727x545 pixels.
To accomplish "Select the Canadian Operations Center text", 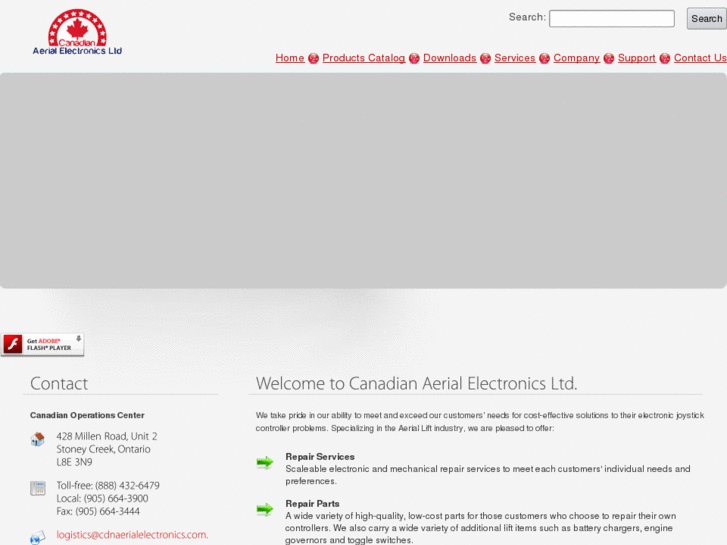I will pyautogui.click(x=87, y=415).
